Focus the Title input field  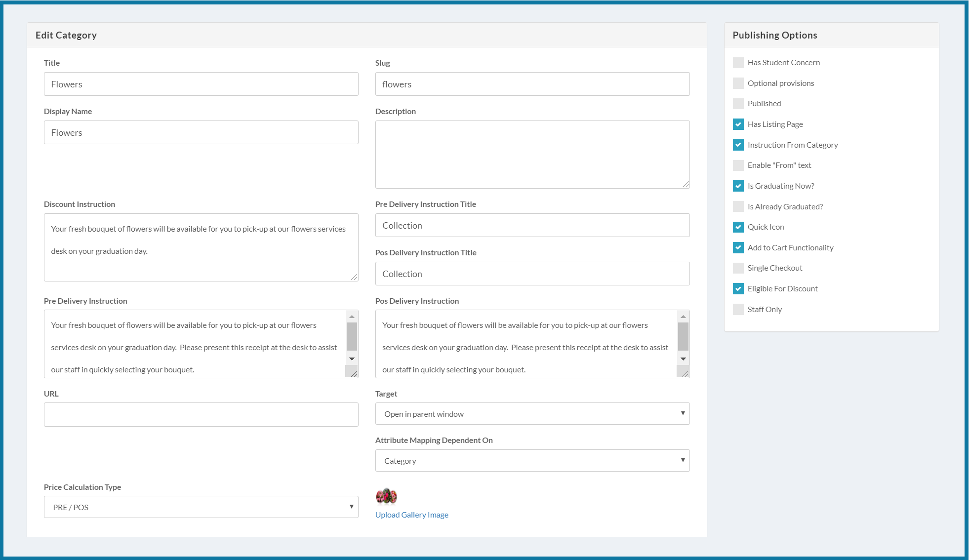point(201,84)
